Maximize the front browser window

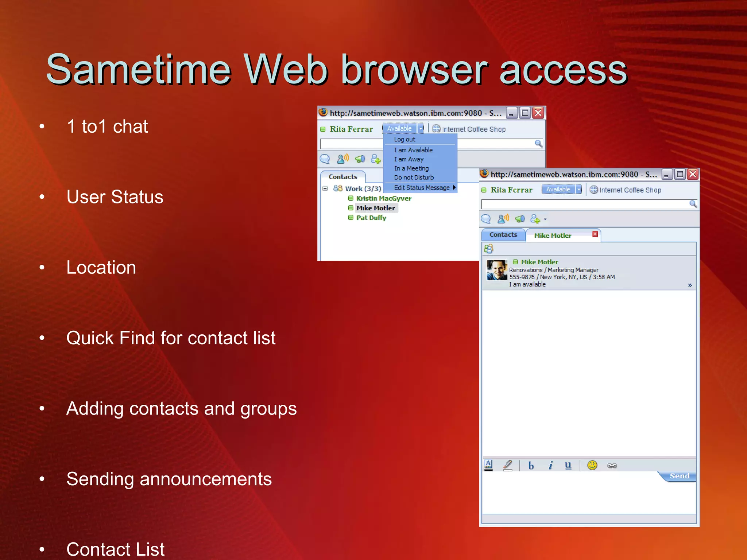pos(680,174)
